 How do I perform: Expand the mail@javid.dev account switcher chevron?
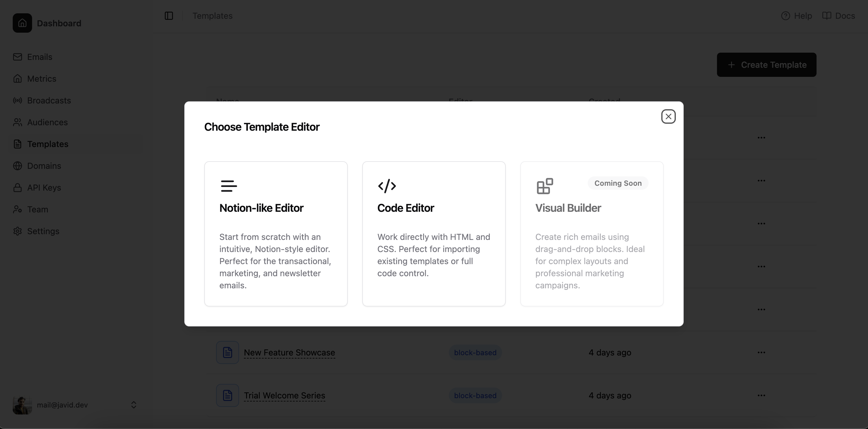click(134, 405)
